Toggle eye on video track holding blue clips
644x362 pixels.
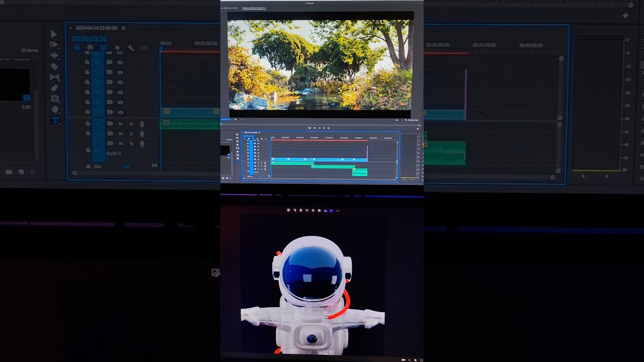258,159
